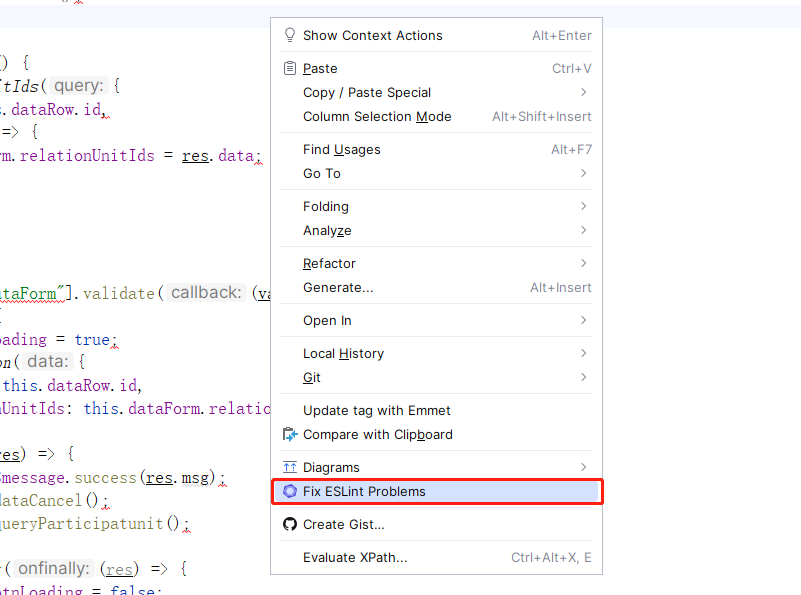This screenshot has height=595, width=801.
Task: Click the GitHub icon beside Create Gist
Action: [x=290, y=524]
